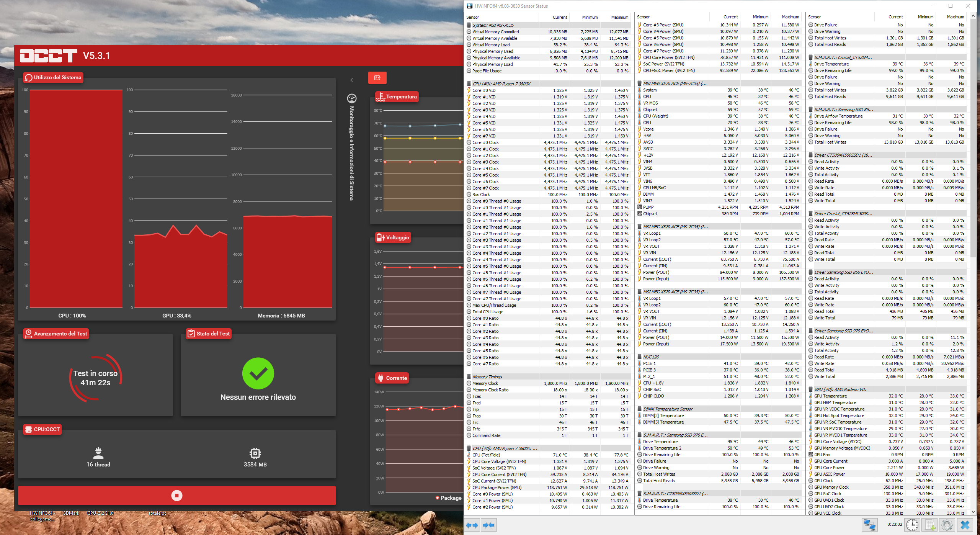Expand HWiNFO columns with the outward arrows button

[472, 525]
